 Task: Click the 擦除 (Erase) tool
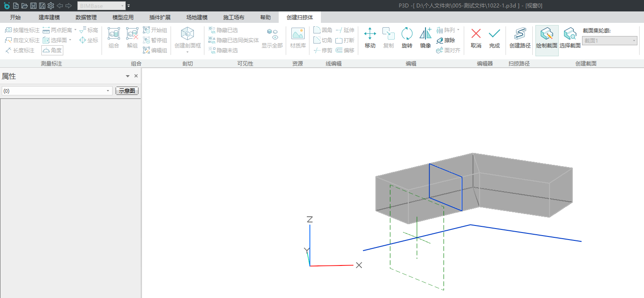(x=445, y=40)
